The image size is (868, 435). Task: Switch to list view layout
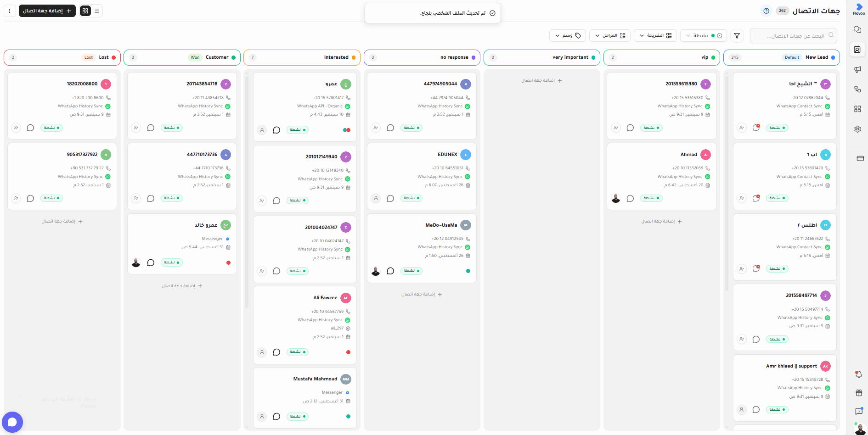[x=96, y=11]
